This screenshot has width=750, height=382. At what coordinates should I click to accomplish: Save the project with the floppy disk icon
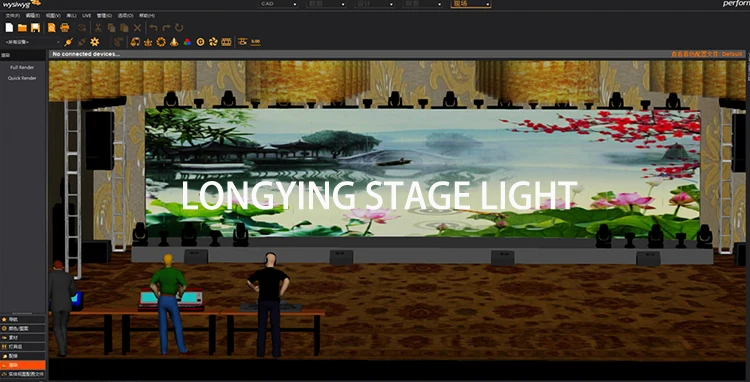point(35,28)
